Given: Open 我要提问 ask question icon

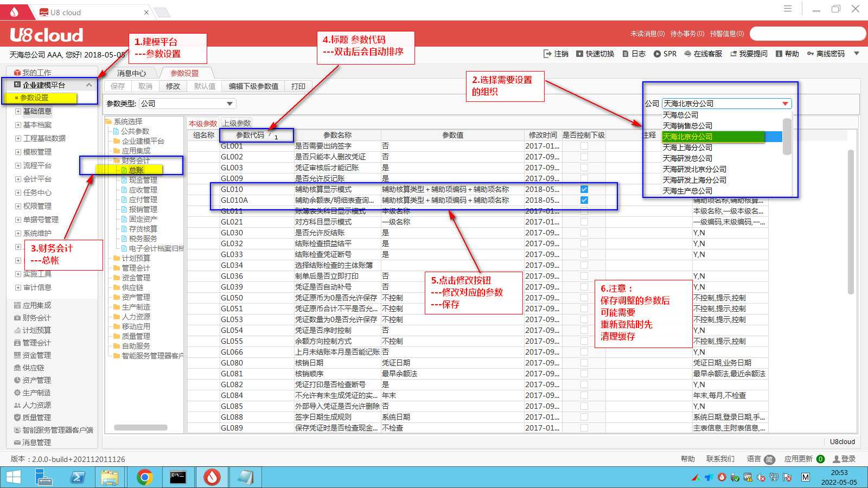Looking at the screenshot, I should [x=734, y=54].
